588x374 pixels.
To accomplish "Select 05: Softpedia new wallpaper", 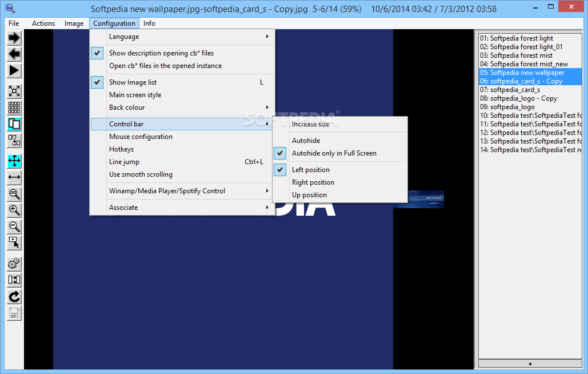I will click(x=530, y=73).
